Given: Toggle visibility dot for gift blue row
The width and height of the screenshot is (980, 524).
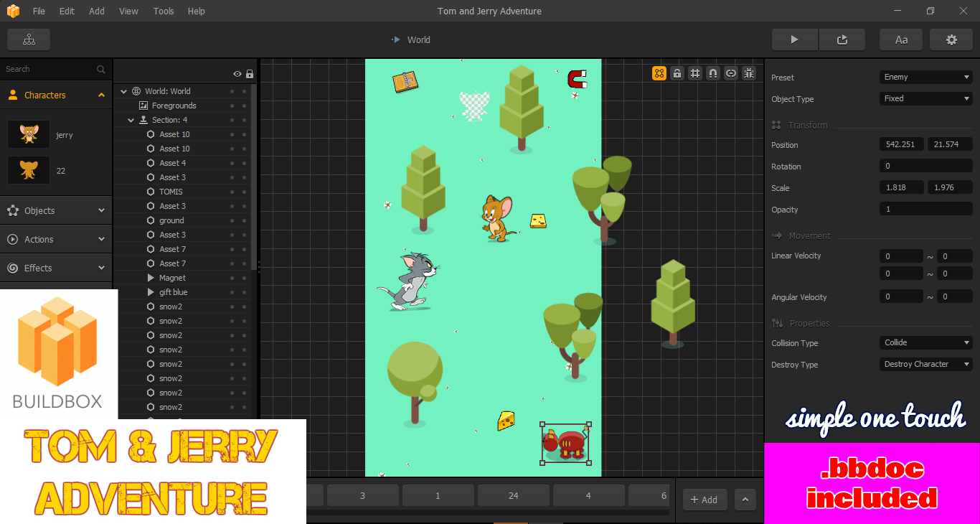Looking at the screenshot, I should [232, 292].
